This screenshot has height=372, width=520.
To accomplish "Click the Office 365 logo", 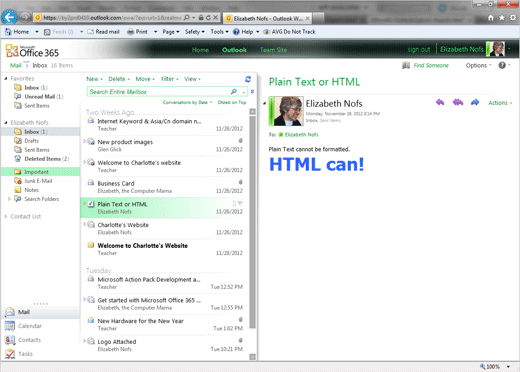I will click(32, 51).
